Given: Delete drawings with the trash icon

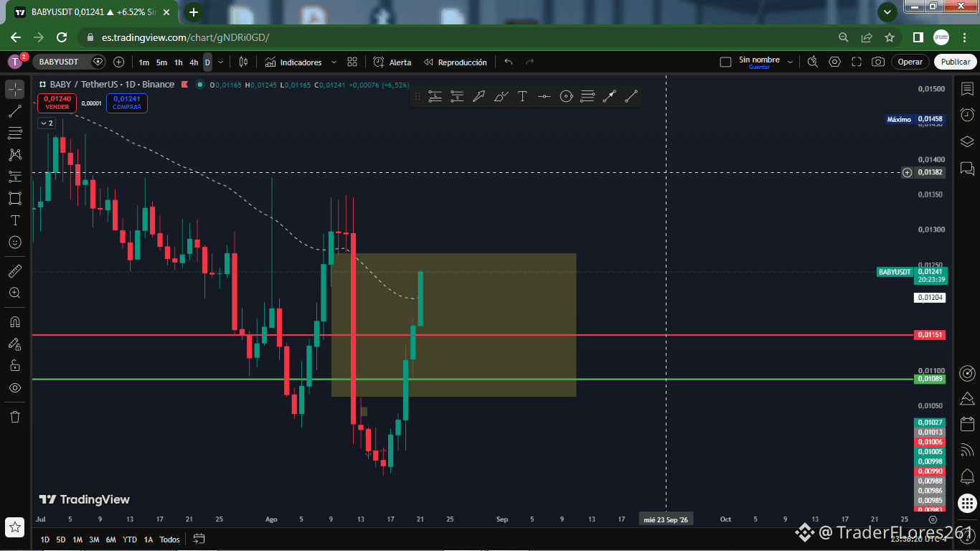Looking at the screenshot, I should point(15,416).
